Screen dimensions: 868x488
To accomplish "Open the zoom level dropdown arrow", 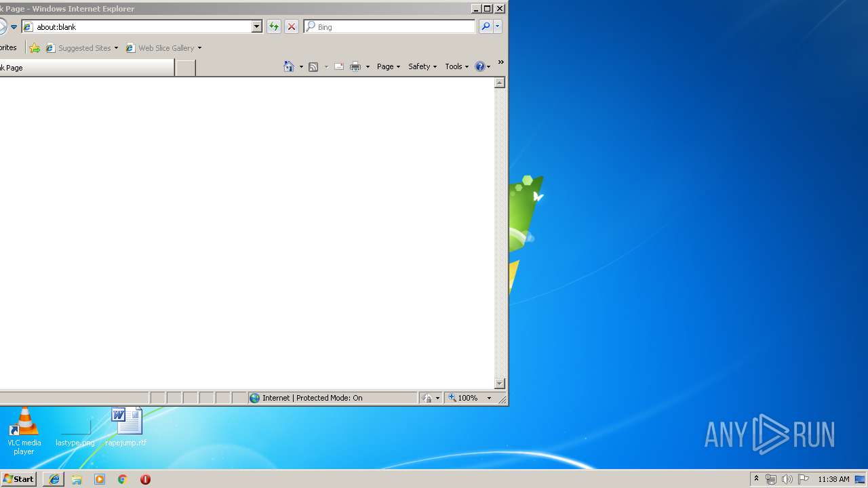I will [489, 398].
